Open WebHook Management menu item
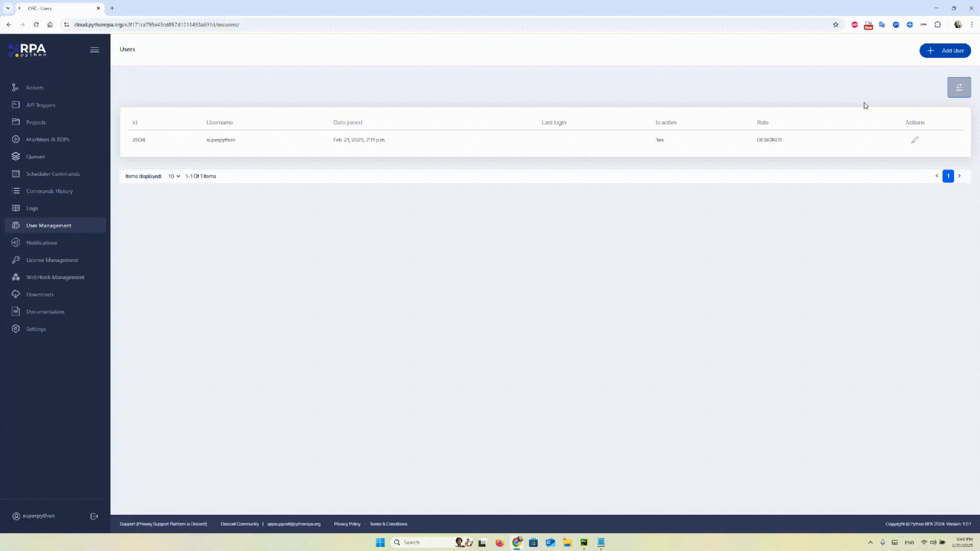Image resolution: width=980 pixels, height=551 pixels. coord(55,277)
